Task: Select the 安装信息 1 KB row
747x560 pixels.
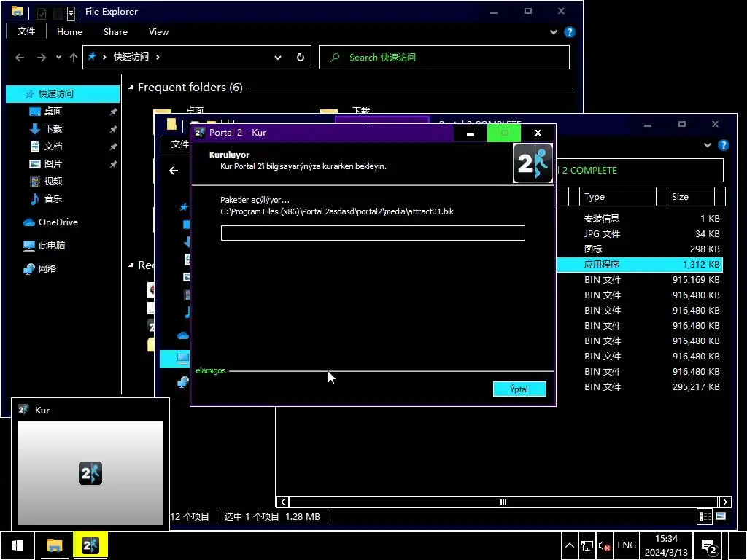Action: coord(639,219)
